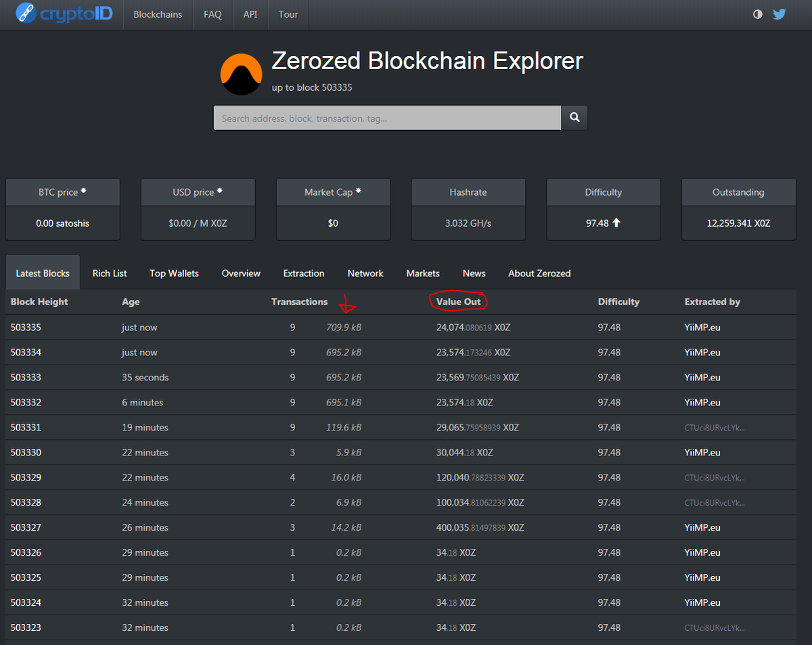Open block 503327
This screenshot has height=645, width=812.
tap(26, 527)
